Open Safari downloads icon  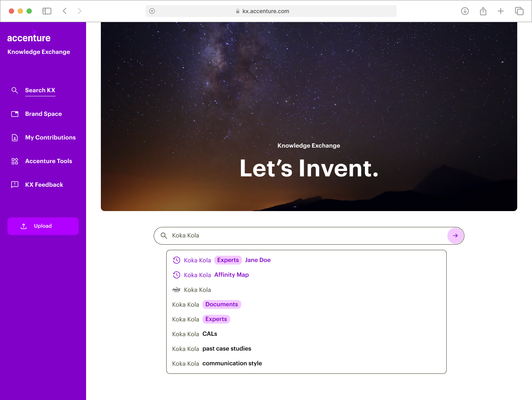pyautogui.click(x=465, y=11)
